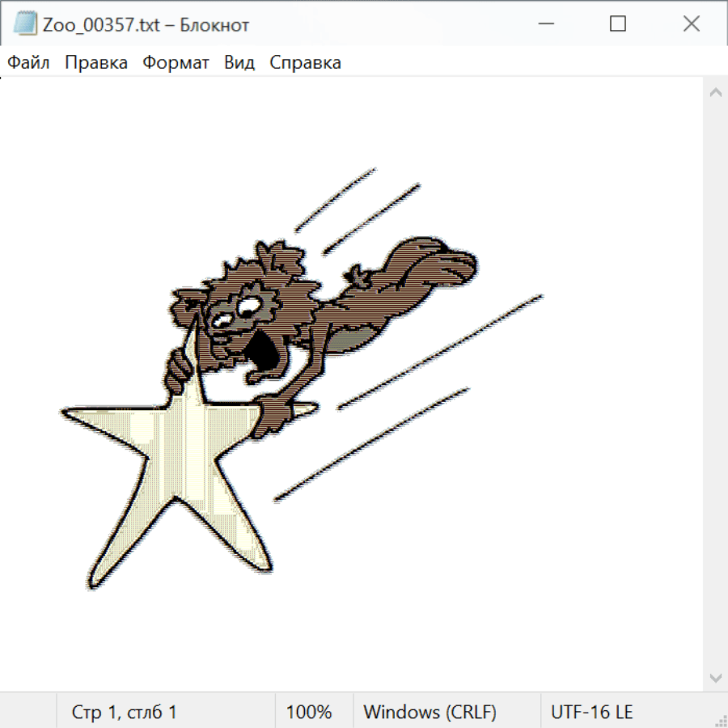Click the Windows (CRLF) status field
728x728 pixels.
[430, 712]
